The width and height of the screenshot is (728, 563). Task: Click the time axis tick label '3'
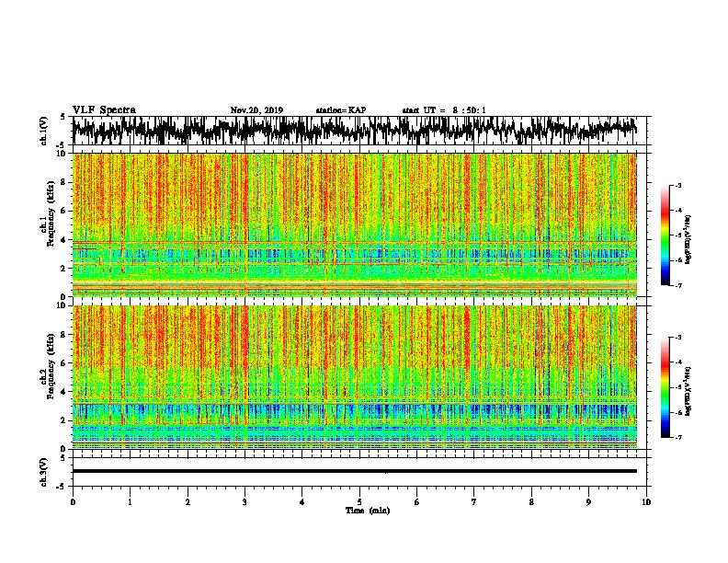click(x=245, y=502)
